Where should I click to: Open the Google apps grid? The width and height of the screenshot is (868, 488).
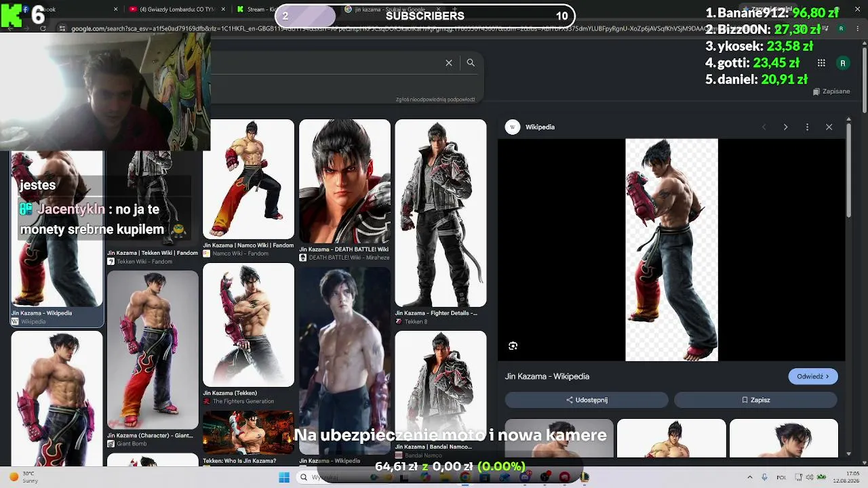point(821,63)
